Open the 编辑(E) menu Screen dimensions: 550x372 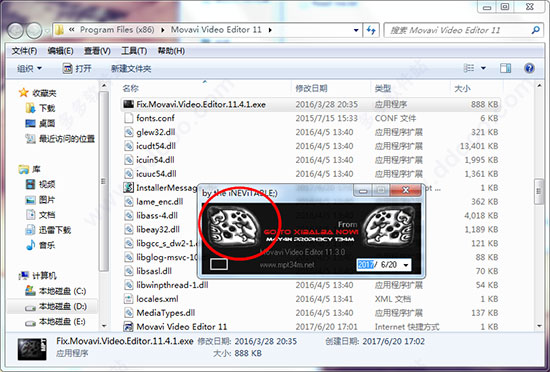pos(60,51)
